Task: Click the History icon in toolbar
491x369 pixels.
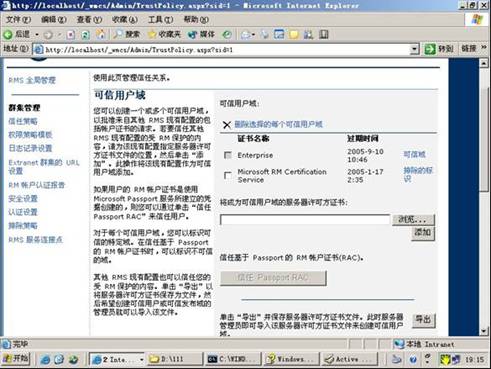Action: pyautogui.click(x=227, y=34)
